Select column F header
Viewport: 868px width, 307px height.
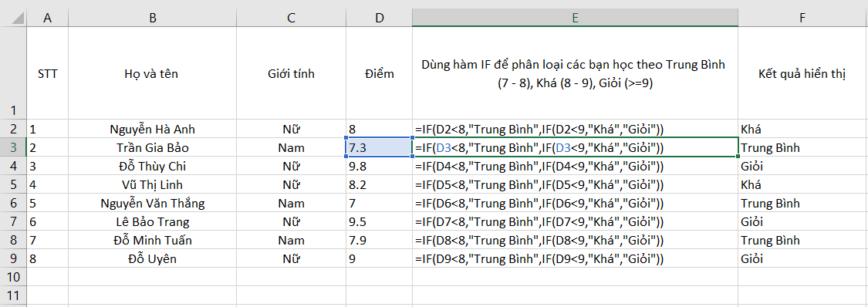pos(802,18)
